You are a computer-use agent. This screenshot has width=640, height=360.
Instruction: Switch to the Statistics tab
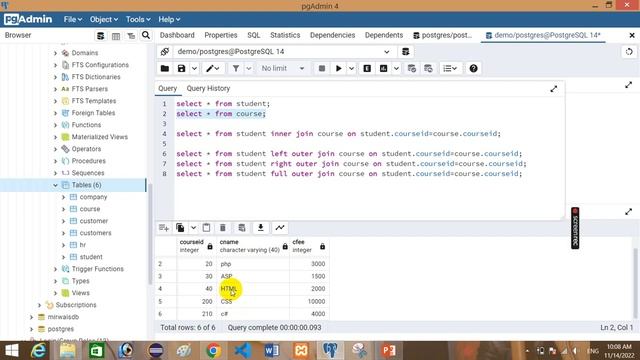(285, 36)
